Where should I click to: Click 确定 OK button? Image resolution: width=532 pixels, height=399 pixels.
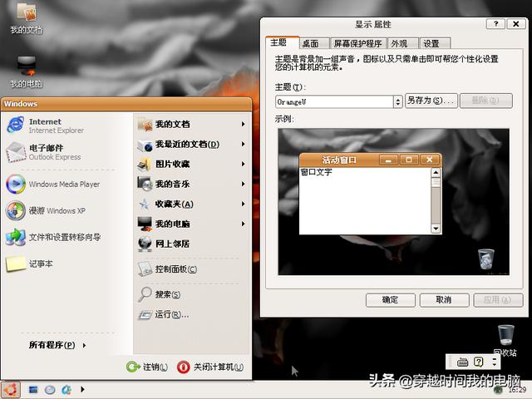click(x=390, y=300)
